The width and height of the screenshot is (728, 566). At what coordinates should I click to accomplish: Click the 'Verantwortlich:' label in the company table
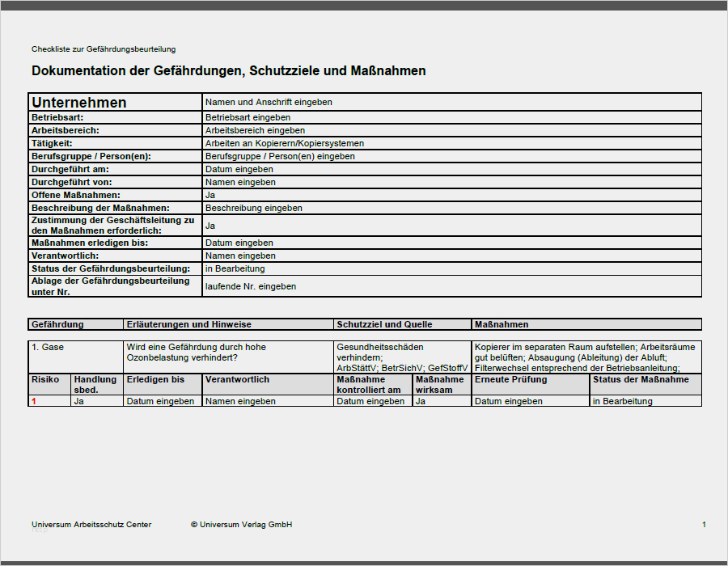(x=65, y=256)
